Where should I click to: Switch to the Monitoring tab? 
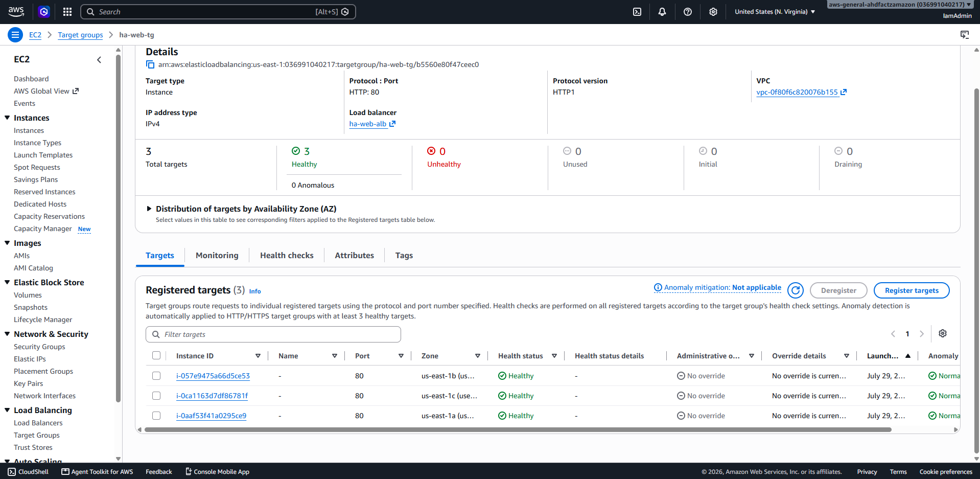(x=217, y=255)
